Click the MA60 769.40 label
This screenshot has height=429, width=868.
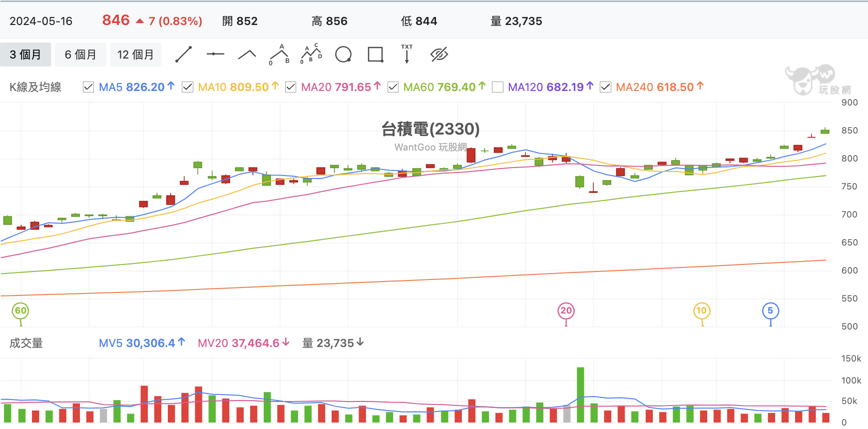tap(444, 87)
